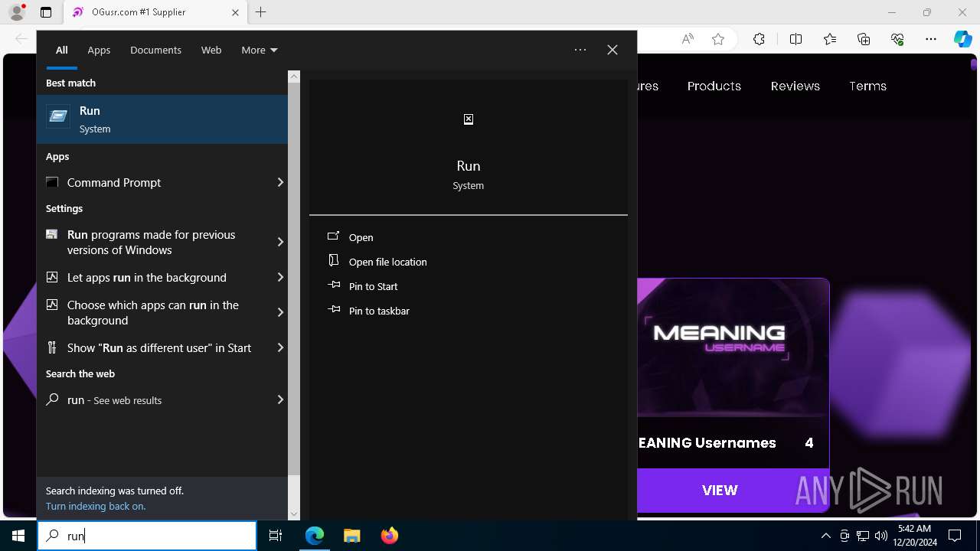Click the Open file location icon
The image size is (980, 551).
pyautogui.click(x=334, y=261)
